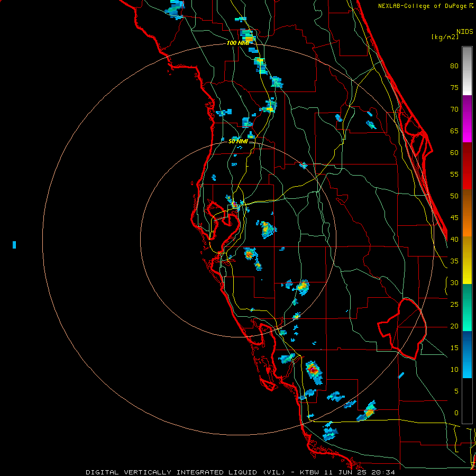The height and width of the screenshot is (476, 476).
Task: Pick the yellow segment of the color bar
Action: (467, 260)
